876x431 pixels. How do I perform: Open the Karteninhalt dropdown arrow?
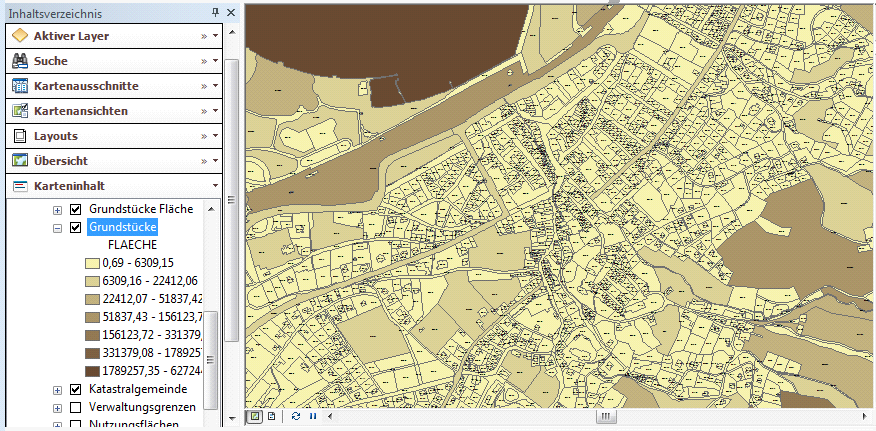click(x=215, y=186)
